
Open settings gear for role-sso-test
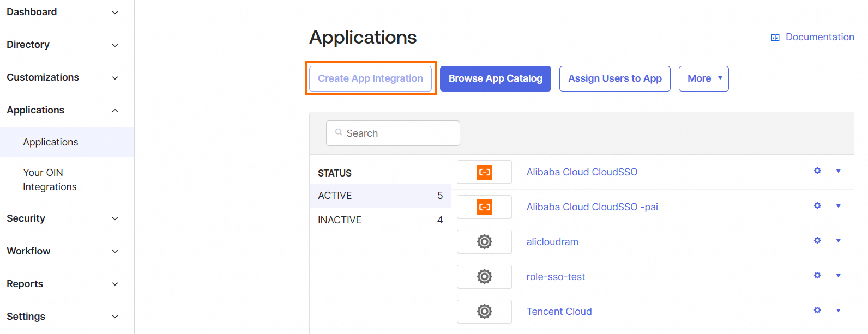click(817, 276)
